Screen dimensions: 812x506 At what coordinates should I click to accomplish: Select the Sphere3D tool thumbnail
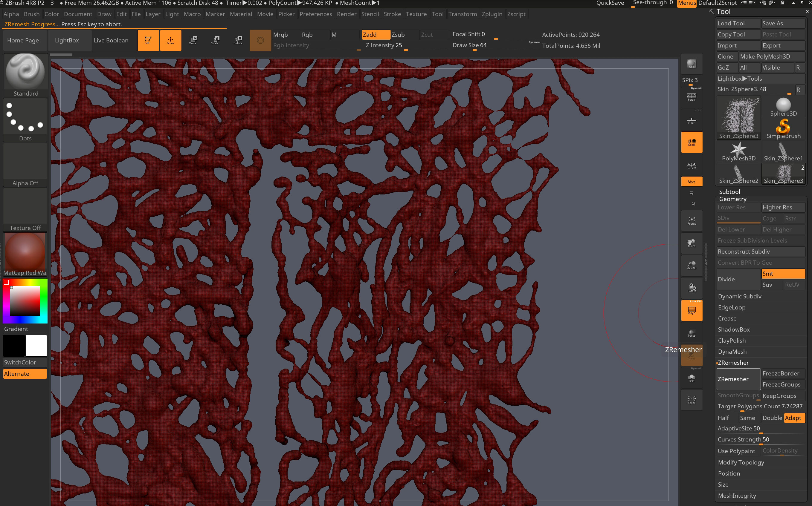click(x=783, y=106)
